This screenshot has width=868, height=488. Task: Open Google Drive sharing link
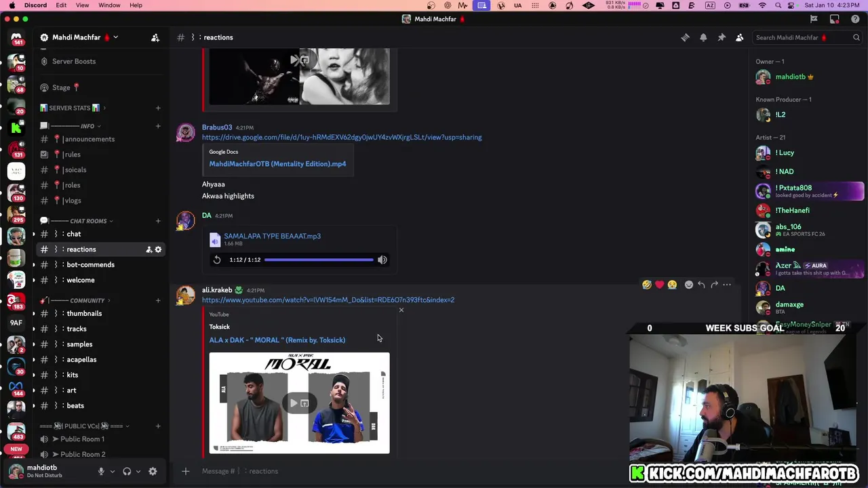coord(342,137)
